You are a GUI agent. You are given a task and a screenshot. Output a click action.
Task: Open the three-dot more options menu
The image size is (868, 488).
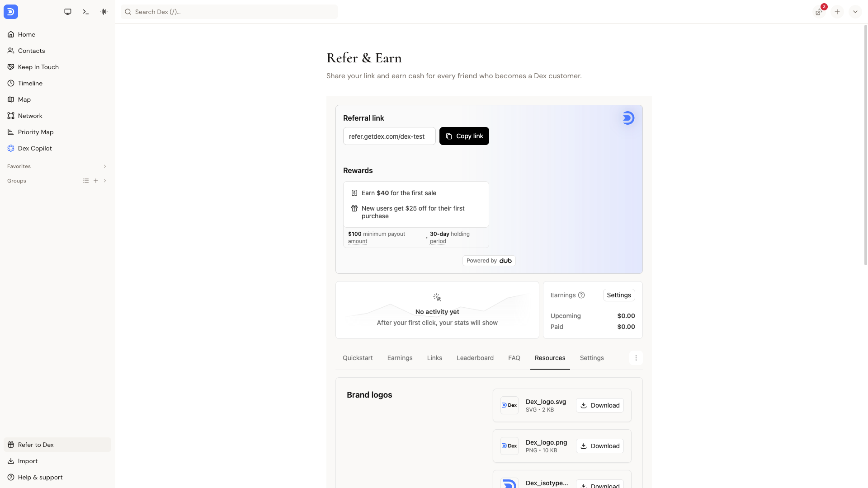coord(636,358)
